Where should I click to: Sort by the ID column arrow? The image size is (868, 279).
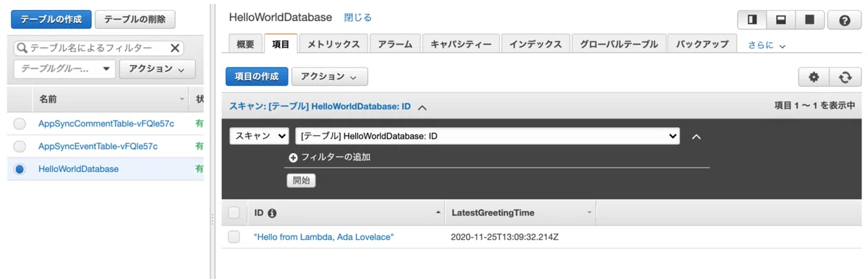pos(438,213)
